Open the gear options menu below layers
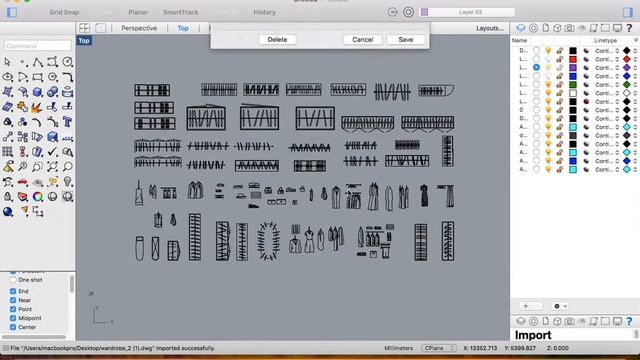This screenshot has height=360, width=640. tap(560, 306)
